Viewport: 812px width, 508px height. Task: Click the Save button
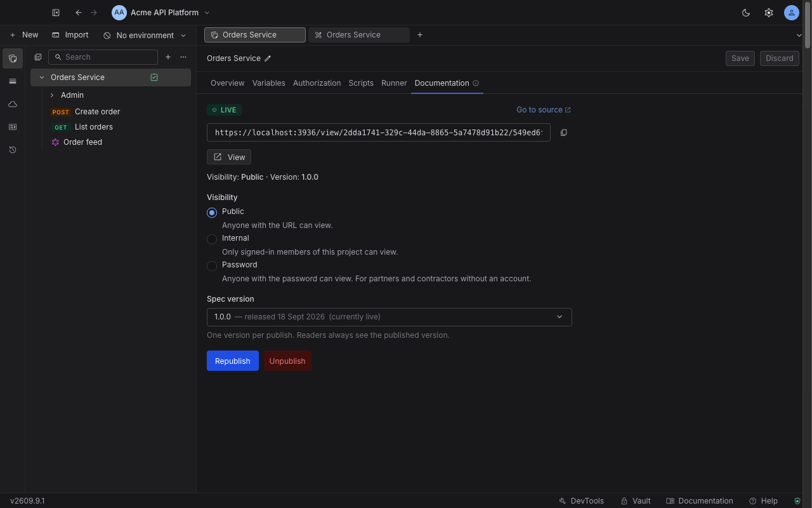[x=740, y=58]
